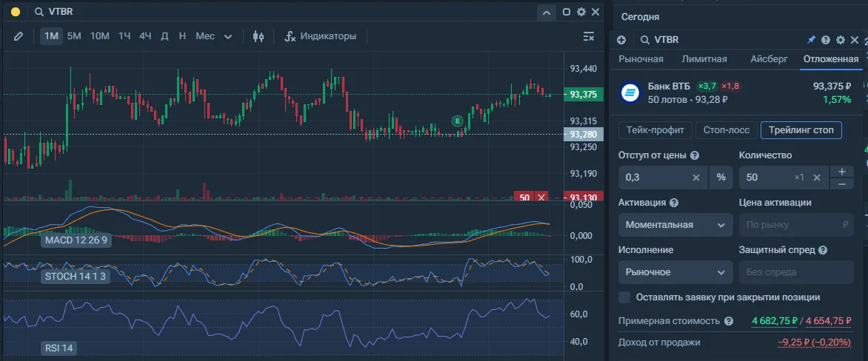Select the 1M timeframe

click(51, 36)
